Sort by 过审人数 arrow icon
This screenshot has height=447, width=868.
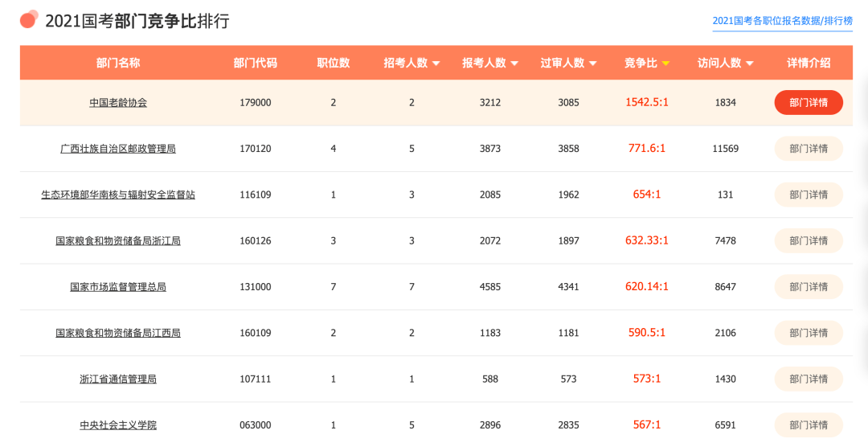[x=593, y=64]
